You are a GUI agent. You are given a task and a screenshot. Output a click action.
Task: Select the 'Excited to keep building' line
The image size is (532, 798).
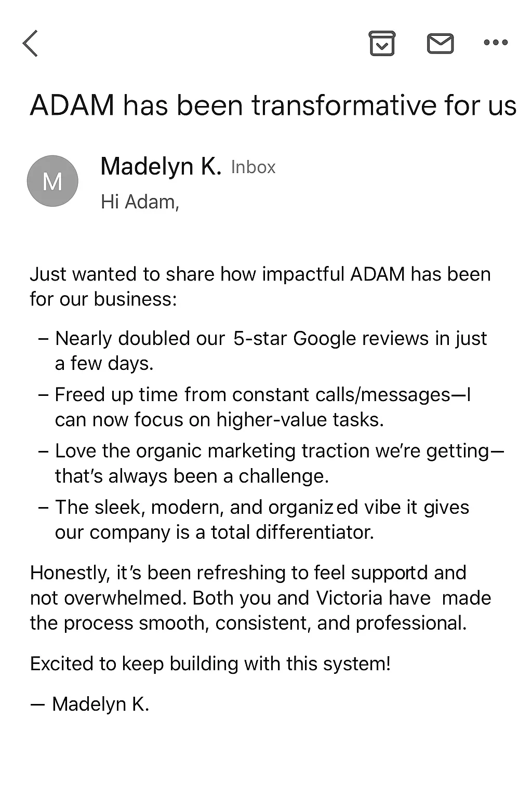coord(210,663)
